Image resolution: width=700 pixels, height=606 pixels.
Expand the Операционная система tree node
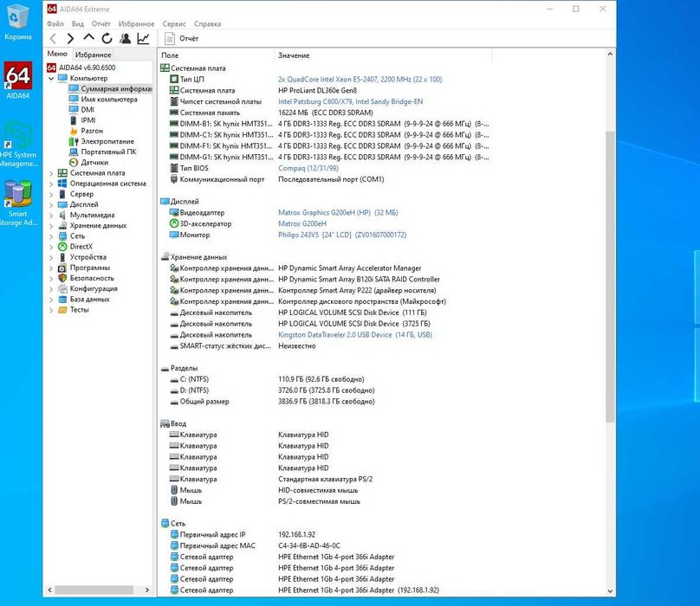click(x=51, y=184)
